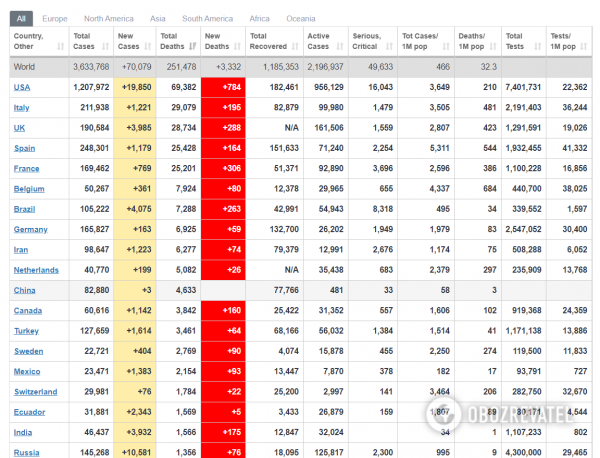Open the USA country link
The image size is (600, 458).
[x=22, y=87]
